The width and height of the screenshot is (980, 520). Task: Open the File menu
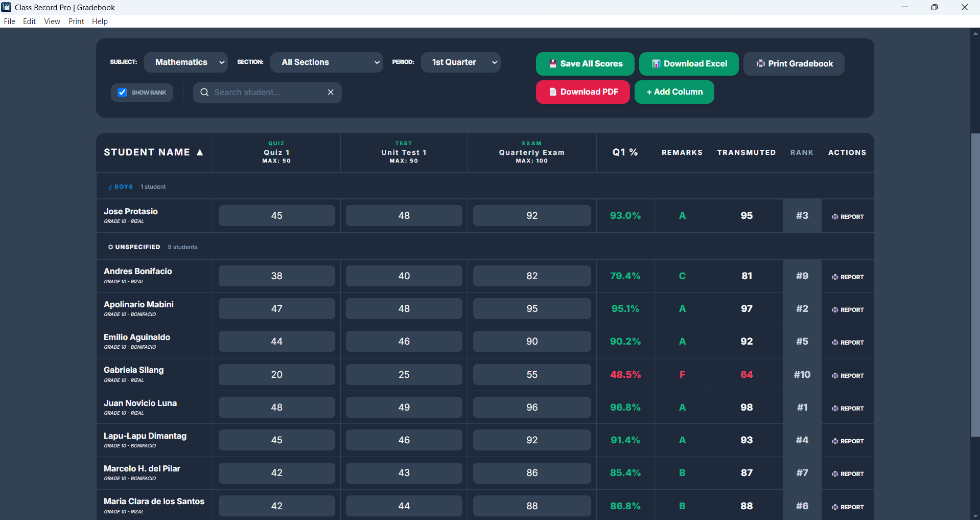click(x=9, y=21)
